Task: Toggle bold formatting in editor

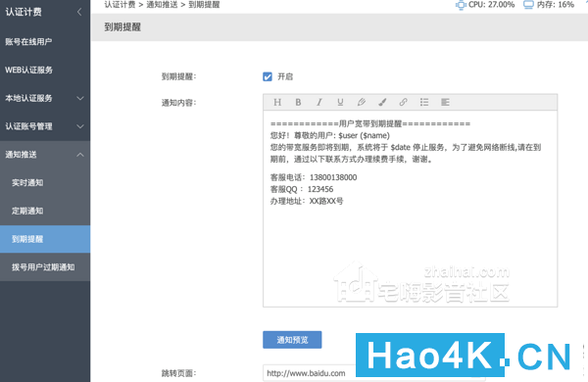Action: point(298,102)
